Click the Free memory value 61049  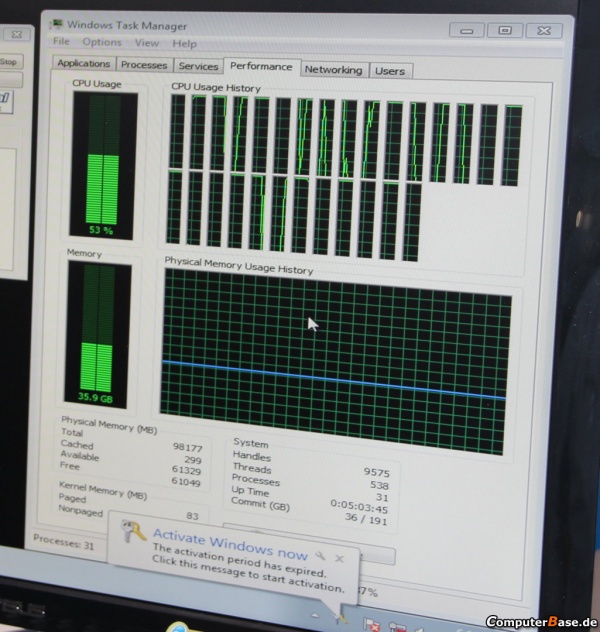point(186,481)
